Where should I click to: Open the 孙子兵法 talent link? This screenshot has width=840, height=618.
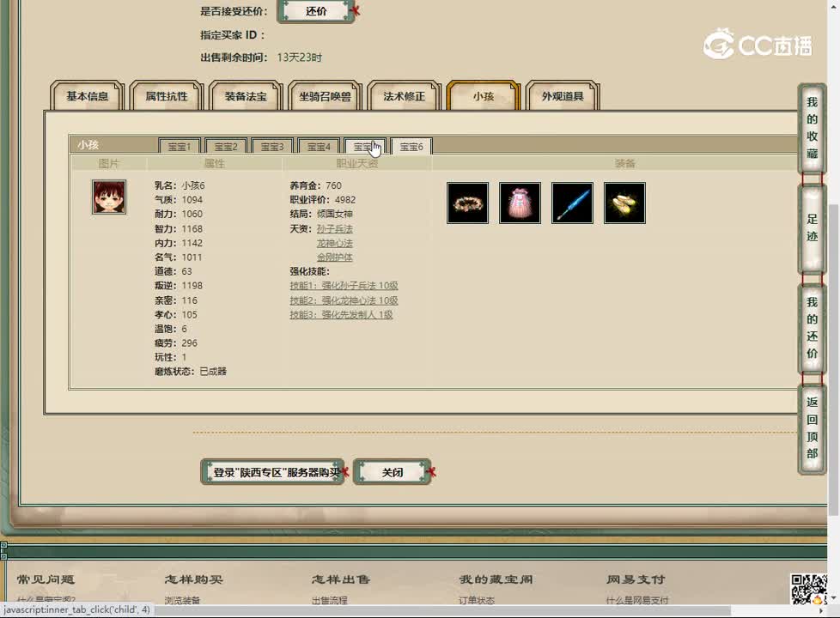point(334,228)
